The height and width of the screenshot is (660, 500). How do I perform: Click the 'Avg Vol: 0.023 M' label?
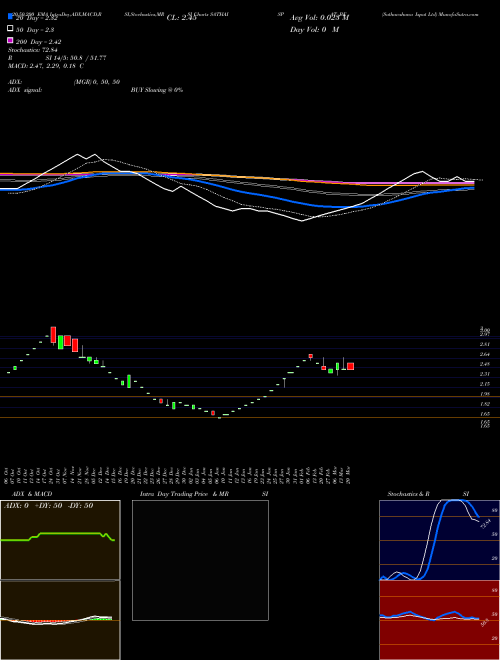319,18
